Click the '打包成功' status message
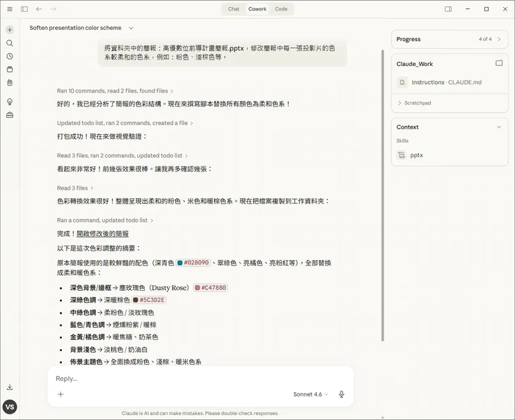 click(x=102, y=136)
